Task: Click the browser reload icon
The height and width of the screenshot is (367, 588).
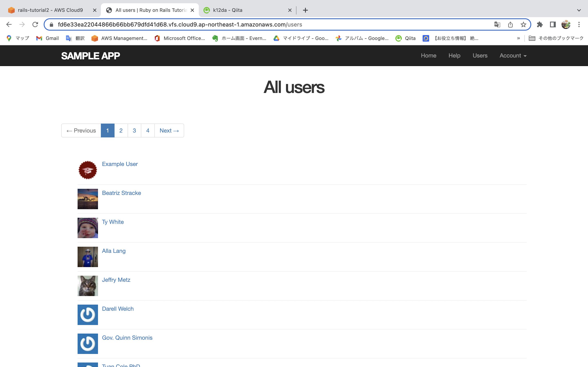Action: [x=35, y=24]
